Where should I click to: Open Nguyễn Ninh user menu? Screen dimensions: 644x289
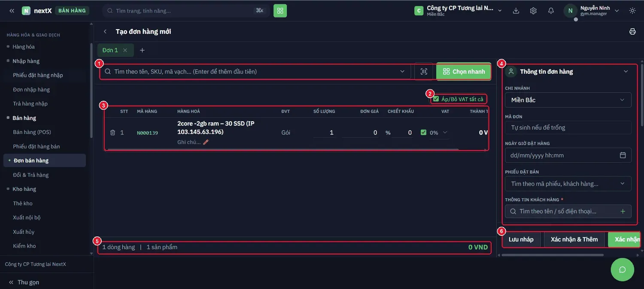(x=592, y=11)
